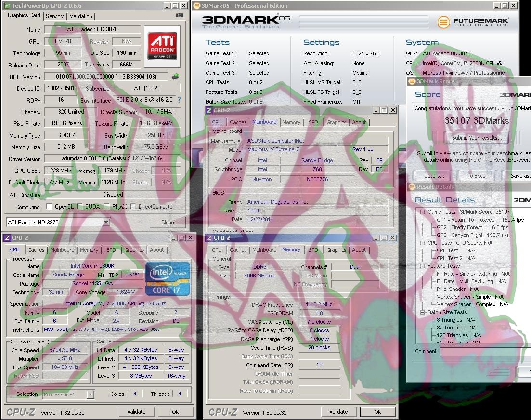Screen dimensions: 531x420
Task: Toggle the DirectCompute checkbox
Action: click(x=133, y=206)
